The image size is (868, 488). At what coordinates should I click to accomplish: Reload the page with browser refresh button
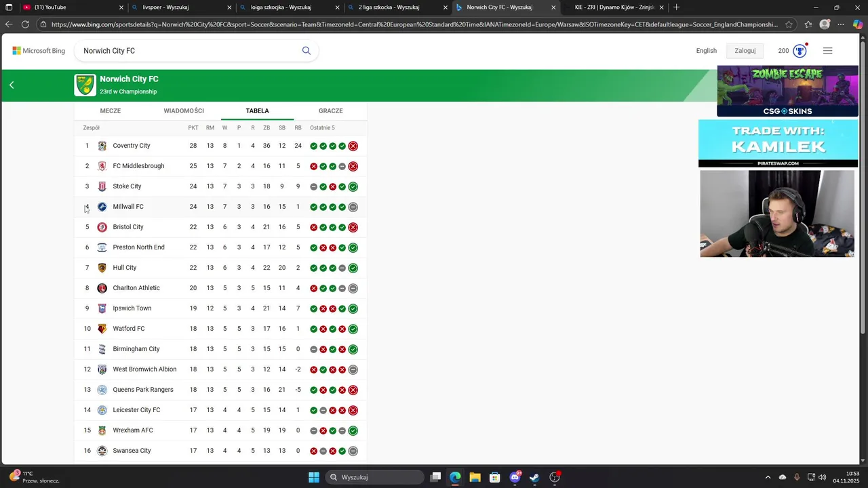click(x=25, y=24)
